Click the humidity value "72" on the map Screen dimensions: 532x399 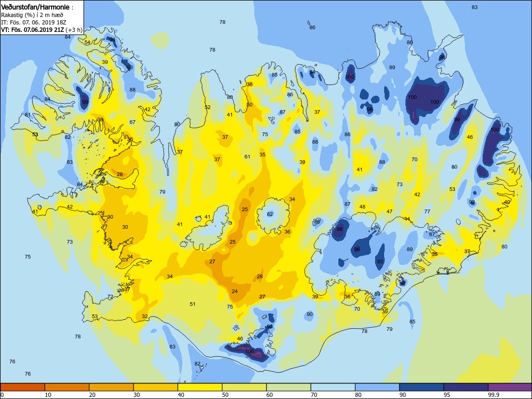110,296
